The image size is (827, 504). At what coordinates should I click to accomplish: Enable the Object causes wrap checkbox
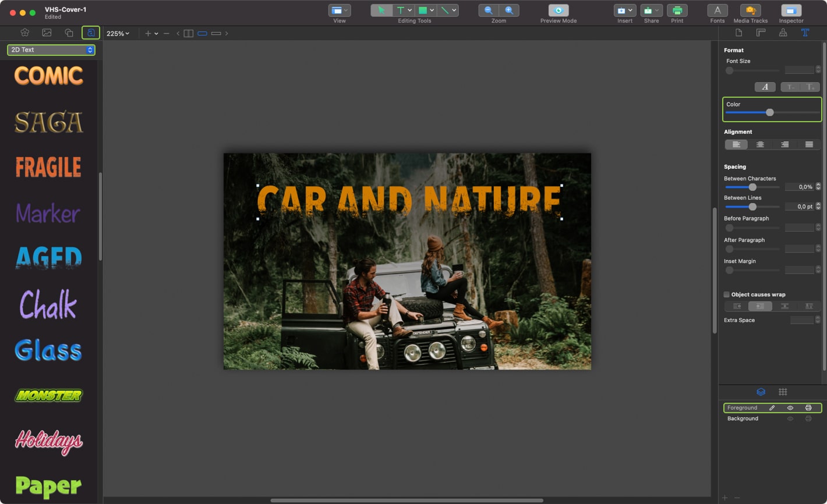click(726, 294)
